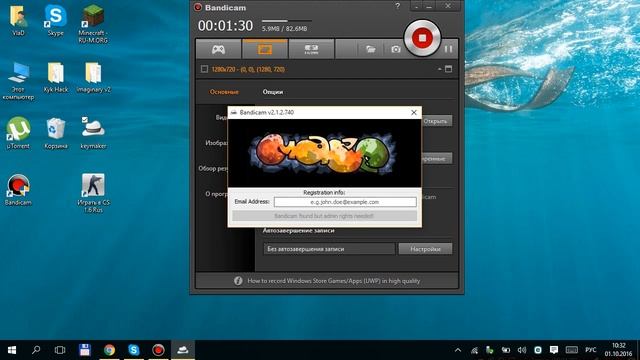Open Chrome from the taskbar
The height and width of the screenshot is (360, 640).
click(x=109, y=350)
